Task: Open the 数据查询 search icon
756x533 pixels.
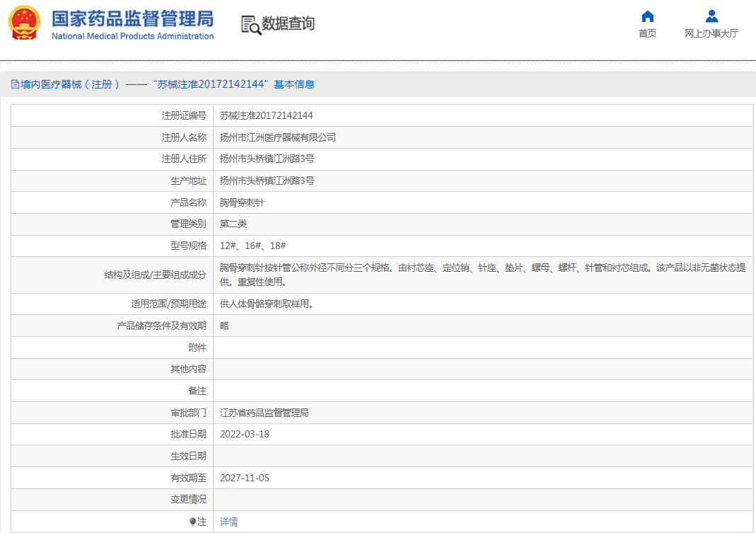Action: 251,25
